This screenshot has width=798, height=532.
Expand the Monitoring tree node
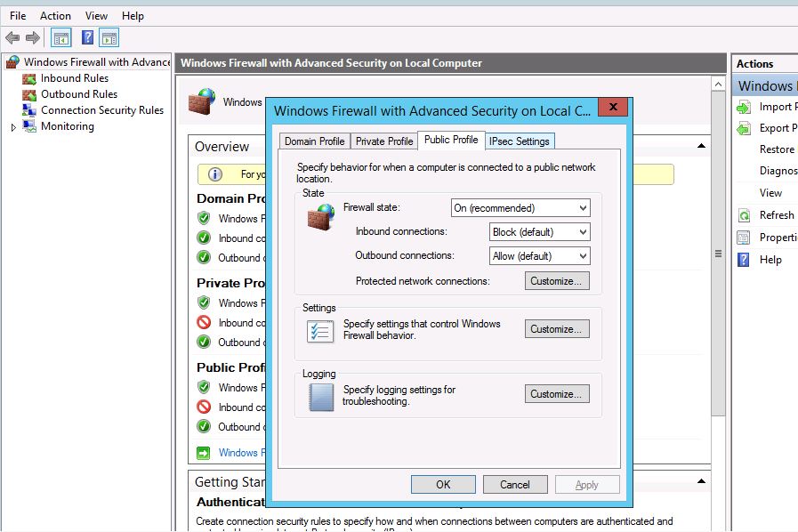(13, 127)
